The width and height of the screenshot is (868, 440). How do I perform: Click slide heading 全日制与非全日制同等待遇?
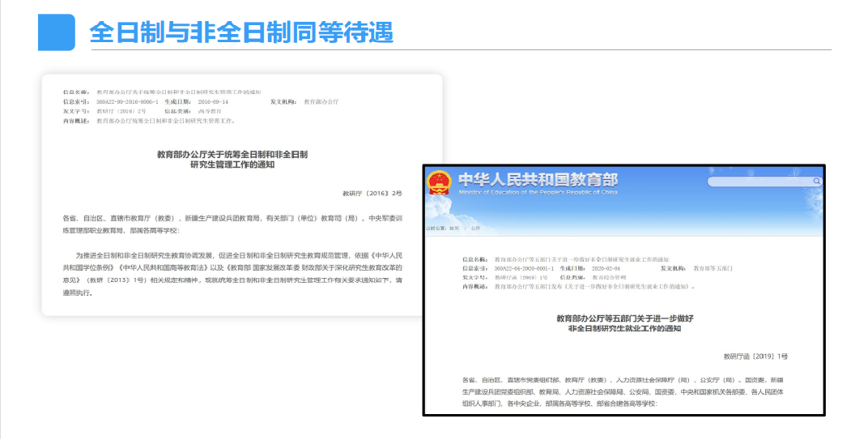click(x=241, y=32)
